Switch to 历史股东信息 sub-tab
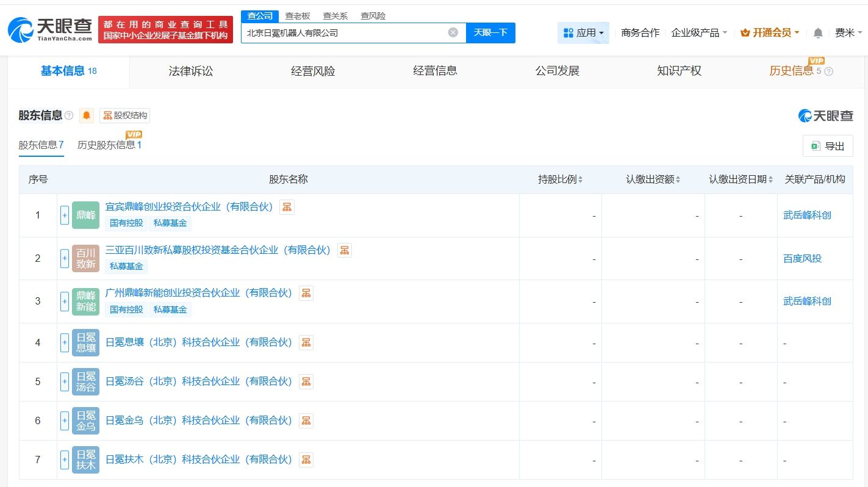This screenshot has width=868, height=487. point(109,145)
